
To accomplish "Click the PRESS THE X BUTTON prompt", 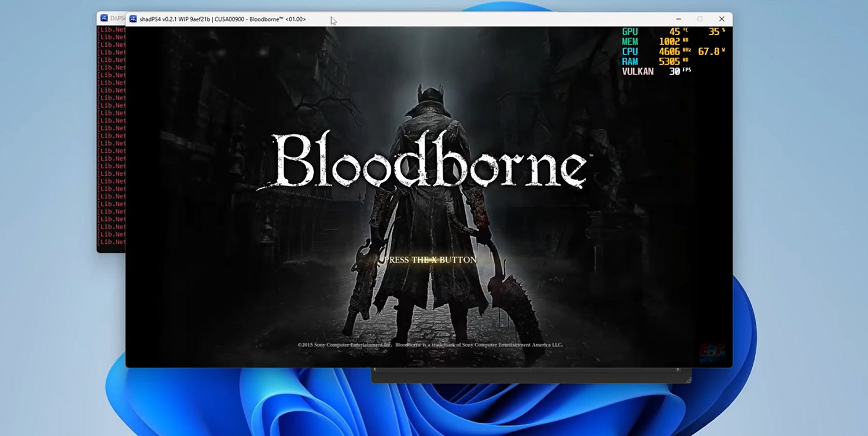I will point(430,260).
